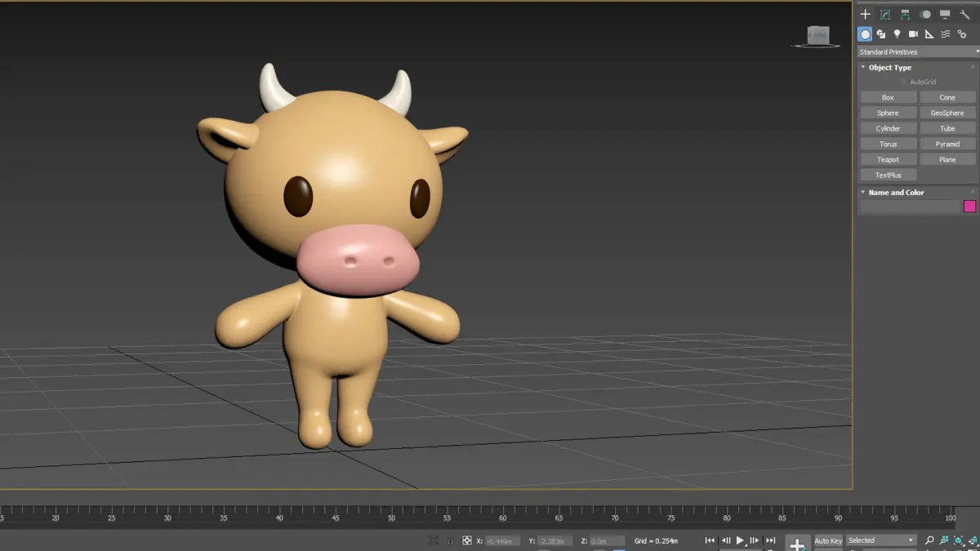This screenshot has height=551, width=980.
Task: Select the Space Warps category icon
Action: 946,34
